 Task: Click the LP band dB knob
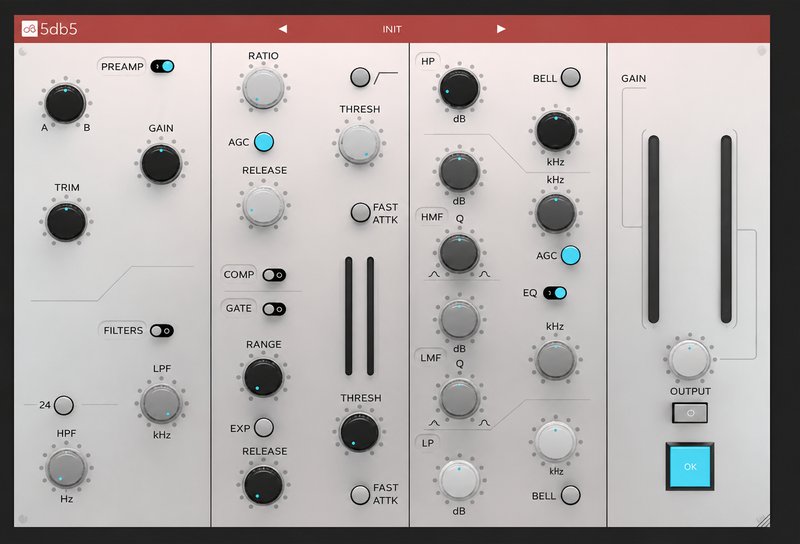pyautogui.click(x=459, y=480)
